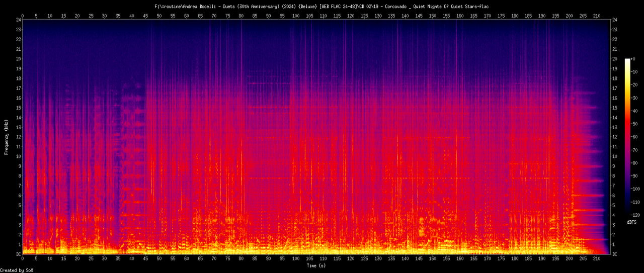Click the spectrogram file path title text
The width and height of the screenshot is (644, 273).
click(322, 7)
